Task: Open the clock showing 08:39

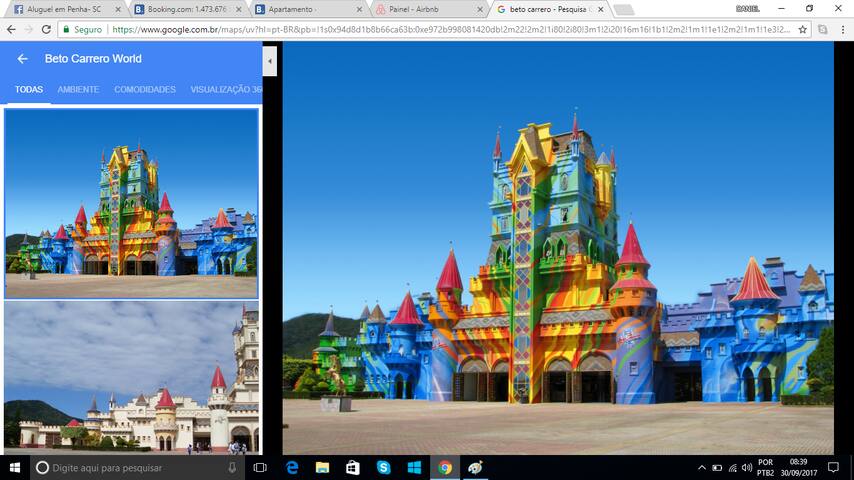Action: click(798, 467)
